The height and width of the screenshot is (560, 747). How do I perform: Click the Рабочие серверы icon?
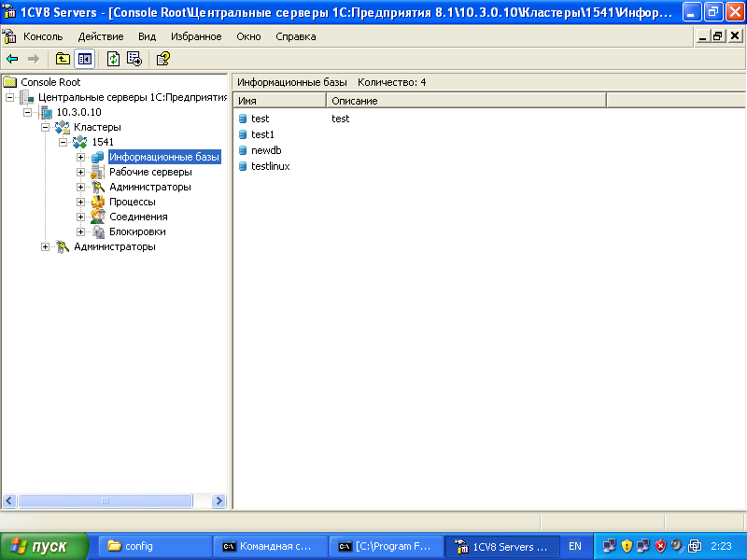[98, 172]
